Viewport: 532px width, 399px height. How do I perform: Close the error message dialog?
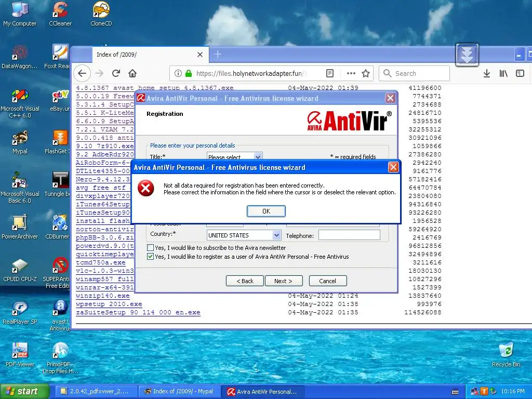click(x=393, y=167)
